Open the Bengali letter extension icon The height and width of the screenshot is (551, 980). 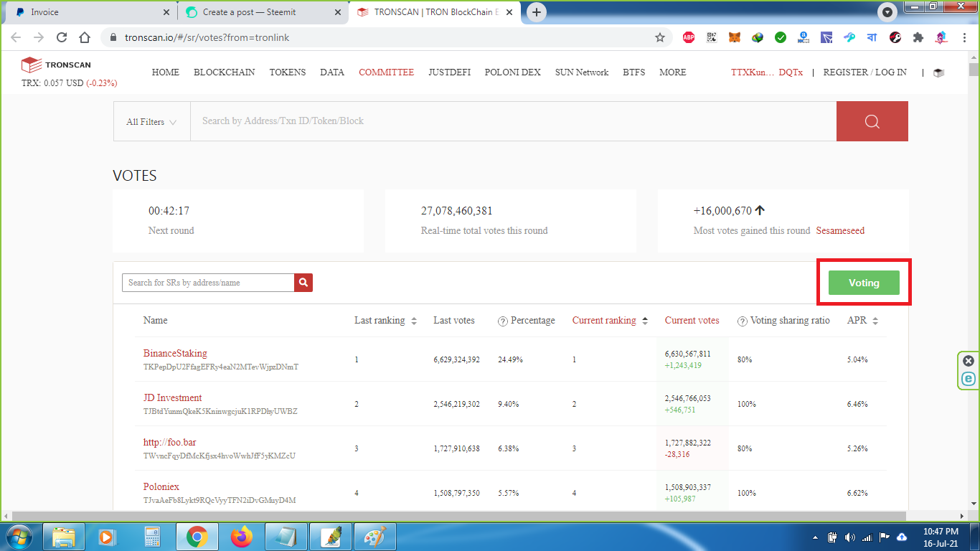tap(872, 37)
